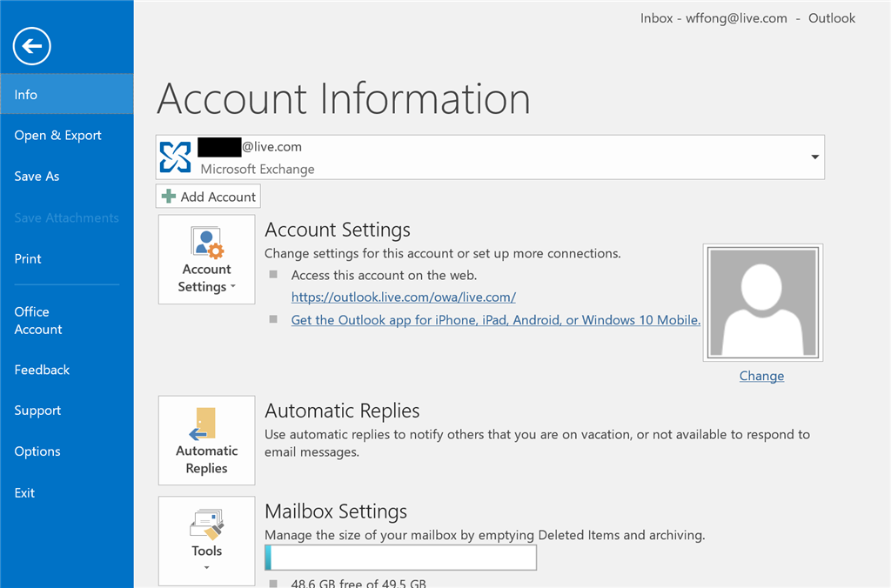This screenshot has width=891, height=588.
Task: Click the Account Information heading
Action: click(x=344, y=99)
